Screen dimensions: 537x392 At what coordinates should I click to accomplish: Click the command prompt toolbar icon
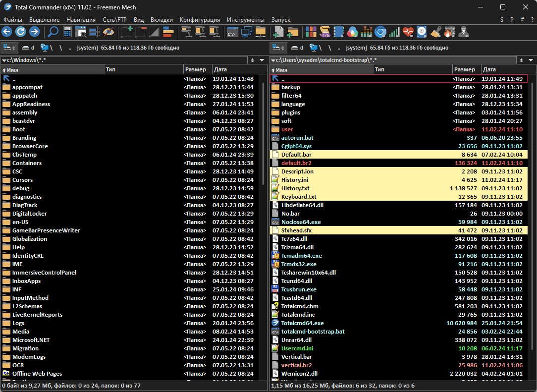[231, 32]
